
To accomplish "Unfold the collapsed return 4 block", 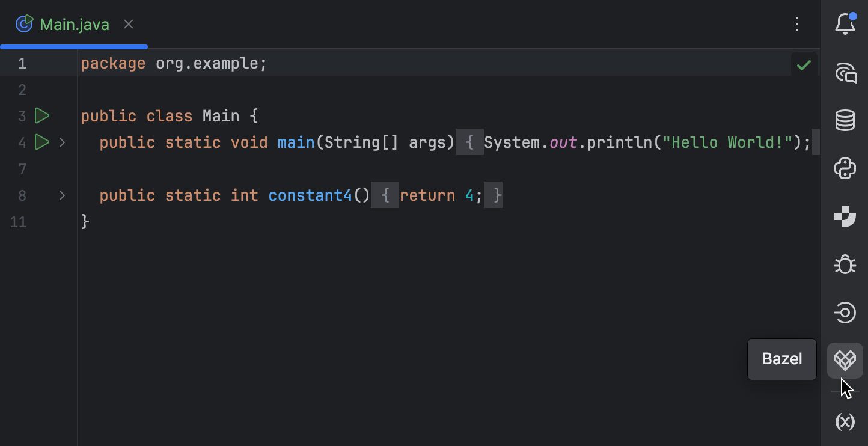I will tap(385, 195).
